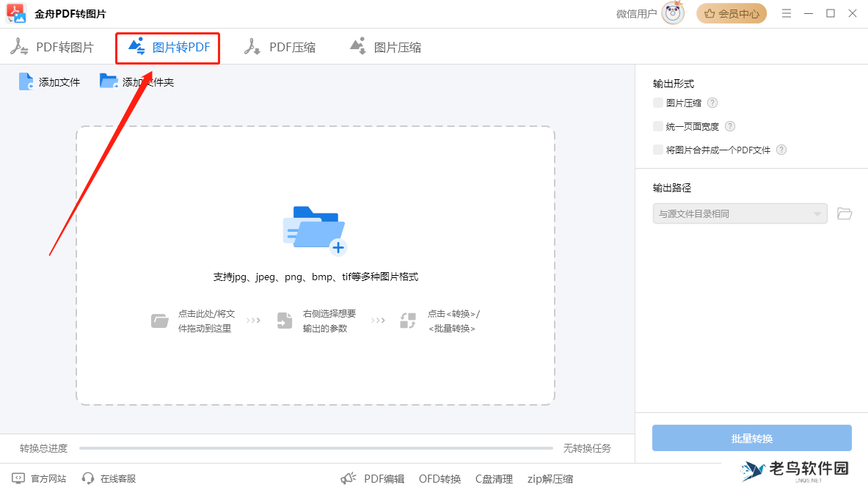This screenshot has height=490, width=868.
Task: Click the 添加文件夹 add folder icon
Action: pos(109,81)
